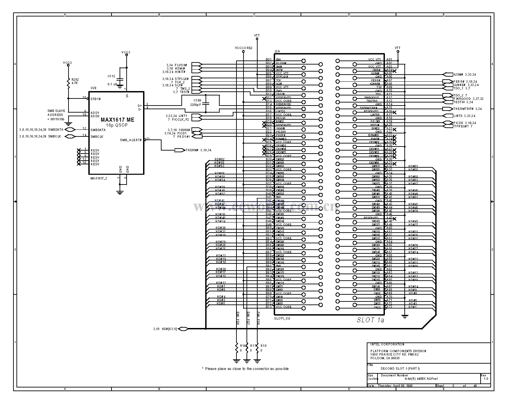The image size is (532, 411).
Task: Click the SMB SLAVE ADDRESS note
Action: [x=56, y=115]
